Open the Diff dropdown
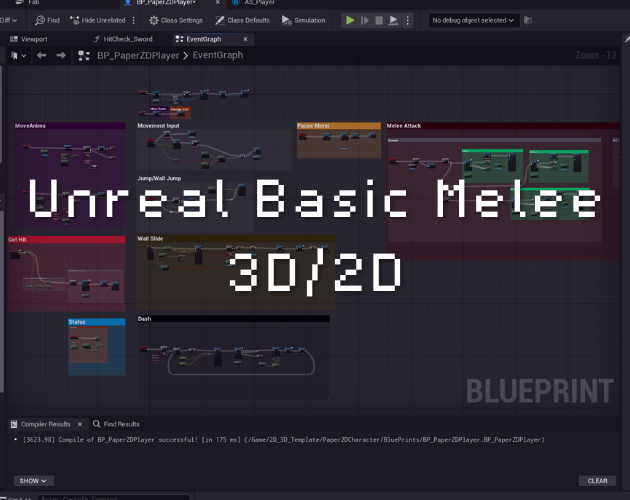 (x=8, y=20)
